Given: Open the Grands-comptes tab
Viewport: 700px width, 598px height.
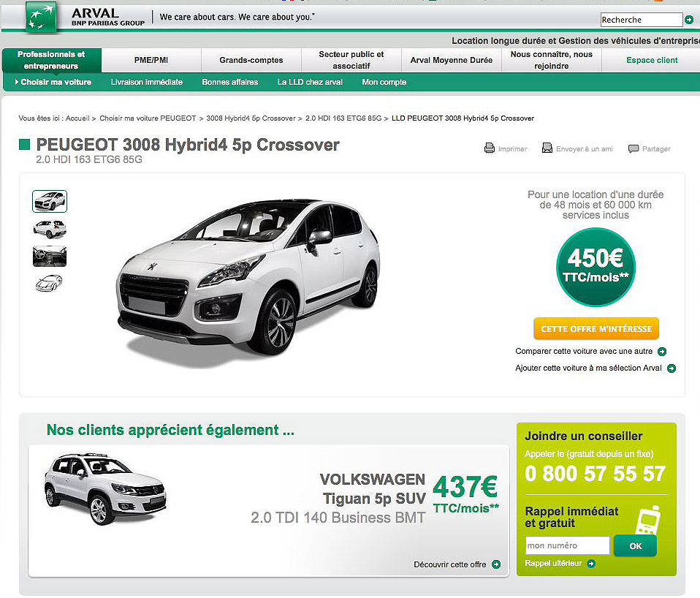Looking at the screenshot, I should click(251, 60).
